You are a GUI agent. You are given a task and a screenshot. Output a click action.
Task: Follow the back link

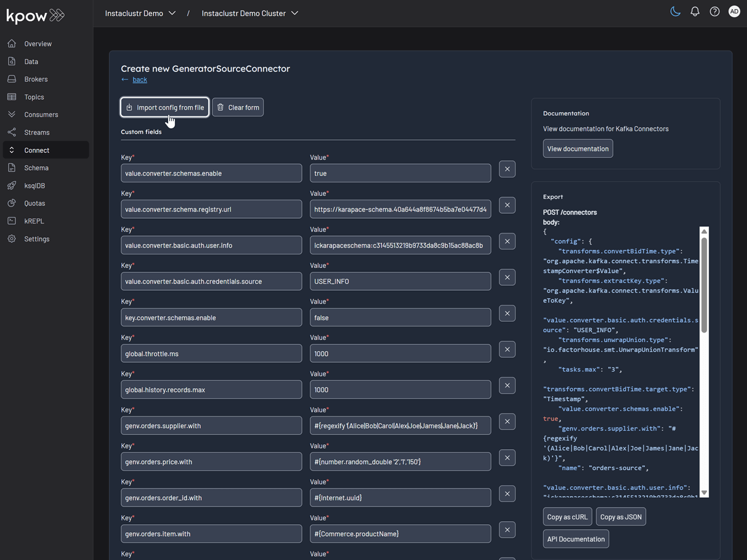(140, 79)
